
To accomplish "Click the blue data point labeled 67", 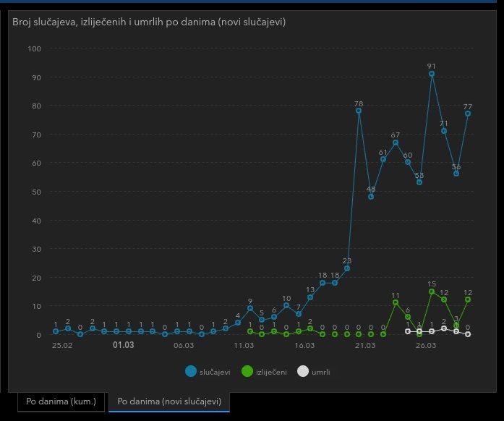I will point(396,143).
